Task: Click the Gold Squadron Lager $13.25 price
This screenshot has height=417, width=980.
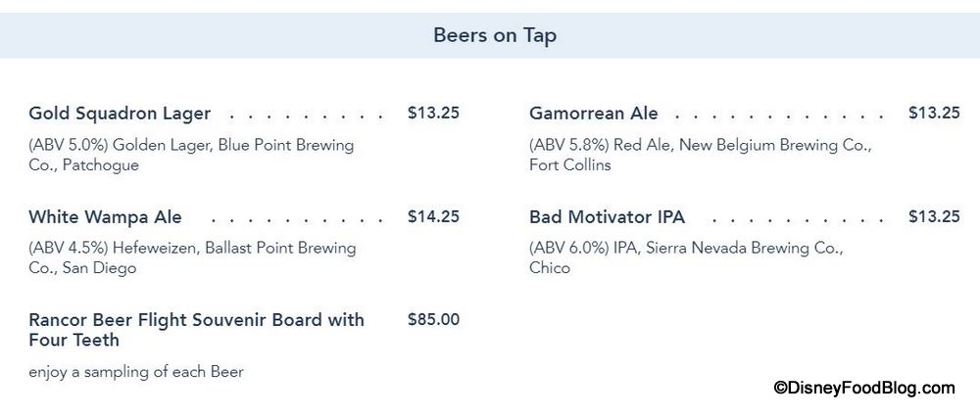Action: pyautogui.click(x=433, y=113)
